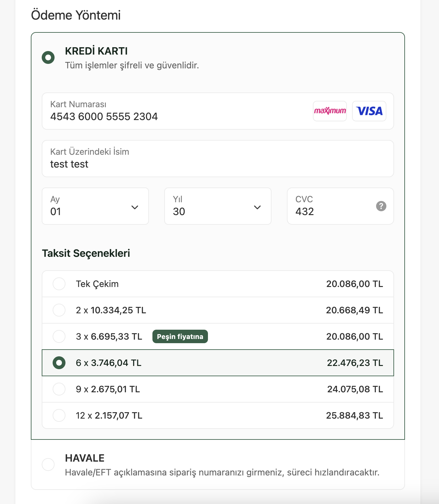Screen dimensions: 439x504
Task: Click the KREDİ KARTI heading
Action: click(x=96, y=51)
